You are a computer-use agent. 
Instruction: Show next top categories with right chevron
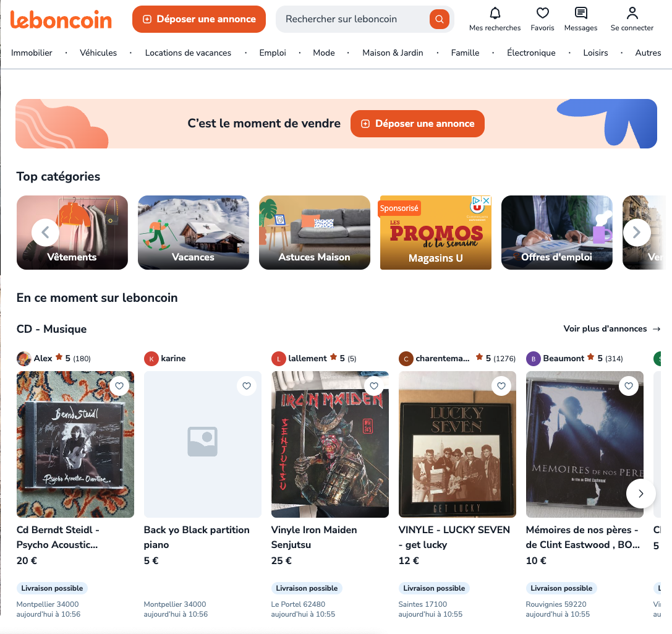click(x=637, y=233)
